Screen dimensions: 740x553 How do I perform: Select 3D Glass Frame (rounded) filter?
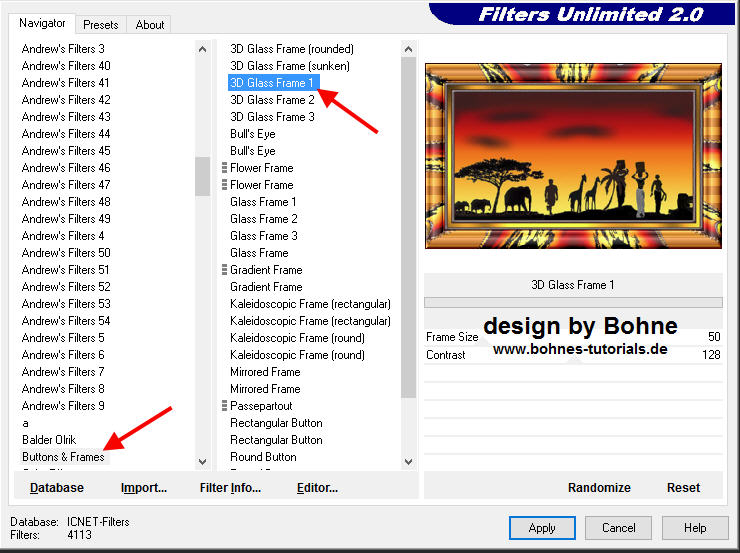[292, 49]
